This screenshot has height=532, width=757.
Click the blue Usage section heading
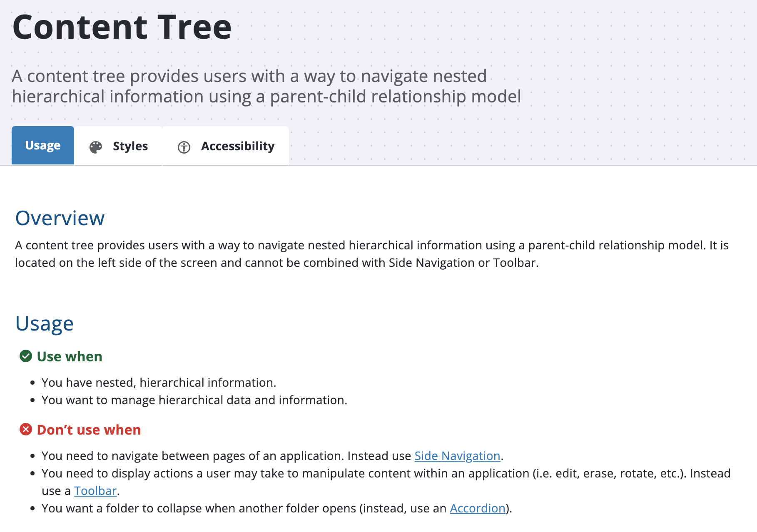45,323
